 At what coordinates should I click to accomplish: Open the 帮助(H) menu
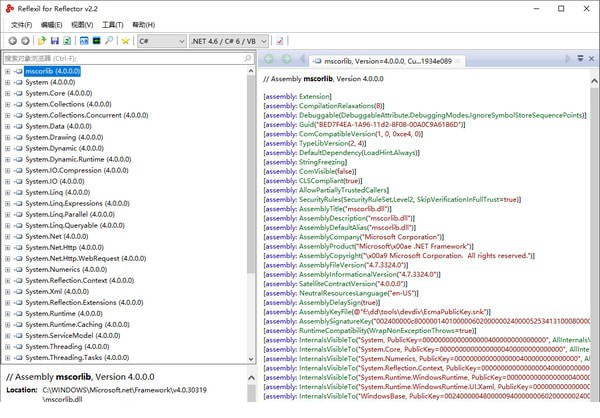coord(143,25)
